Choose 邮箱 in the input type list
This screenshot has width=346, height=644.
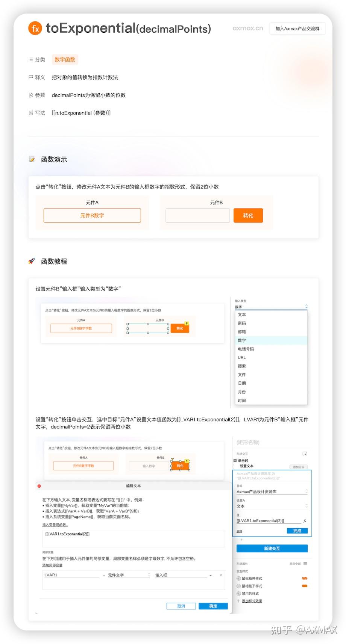[271, 332]
